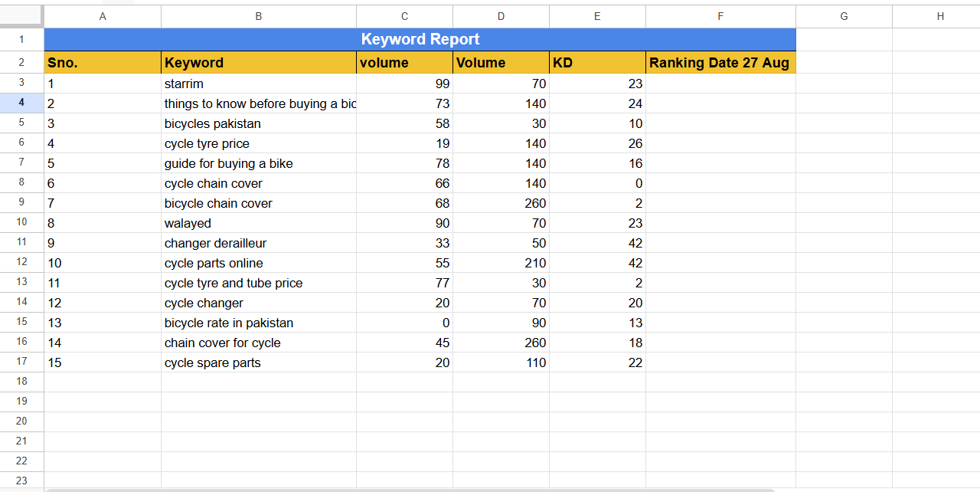
Task: Click KD value 10 in bicycles pakistan row
Action: click(597, 123)
